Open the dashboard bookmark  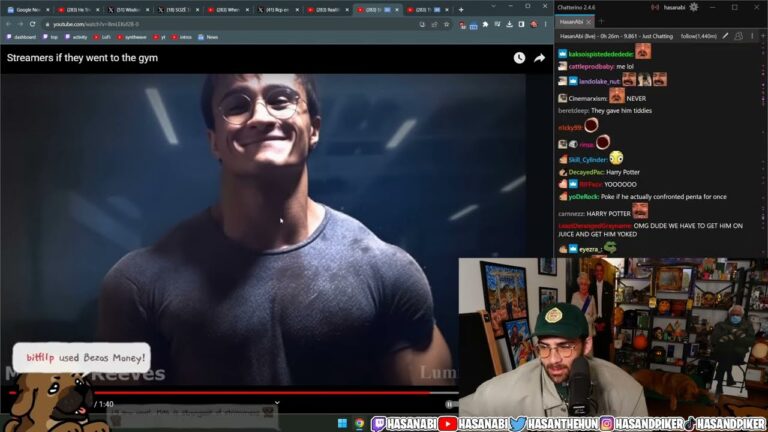[x=21, y=37]
